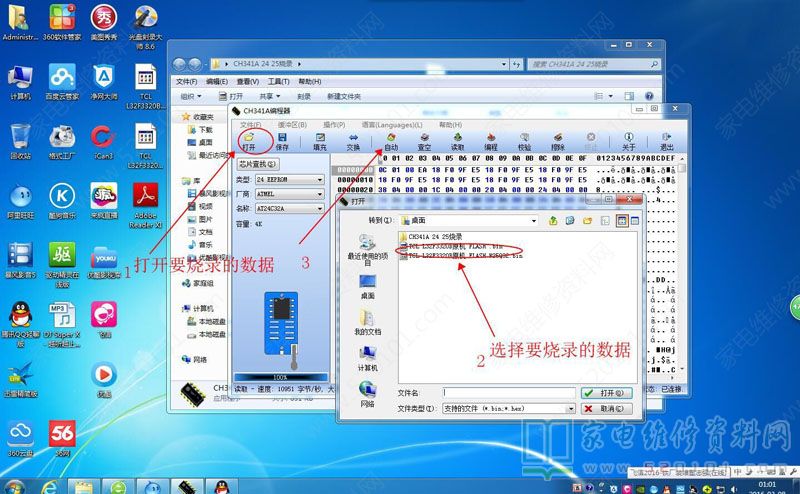Open 回收站 recycle bin on desktop
The image size is (800, 494).
[20, 142]
